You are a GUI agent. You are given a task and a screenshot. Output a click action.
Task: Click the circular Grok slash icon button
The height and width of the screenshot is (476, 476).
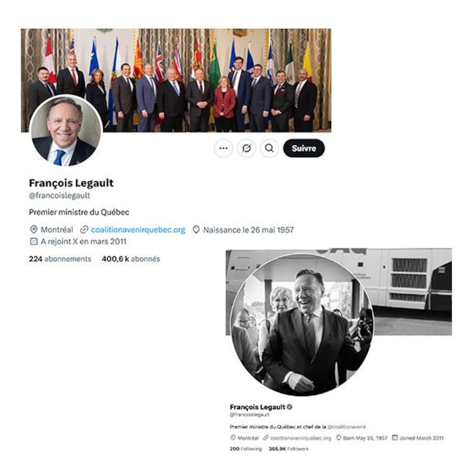tap(246, 149)
